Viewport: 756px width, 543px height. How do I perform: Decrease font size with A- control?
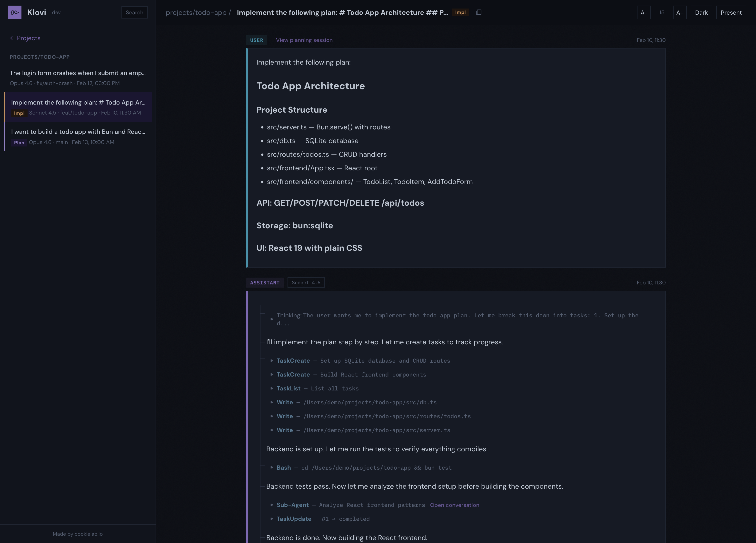pos(644,12)
